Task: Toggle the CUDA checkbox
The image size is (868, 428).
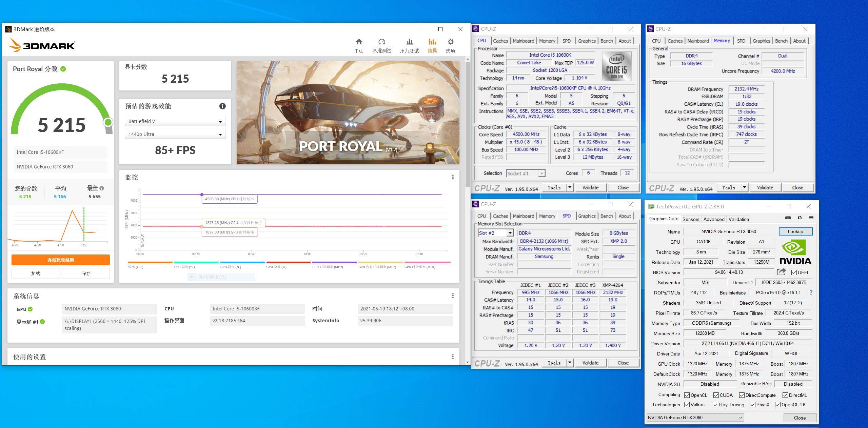Action: coord(716,395)
